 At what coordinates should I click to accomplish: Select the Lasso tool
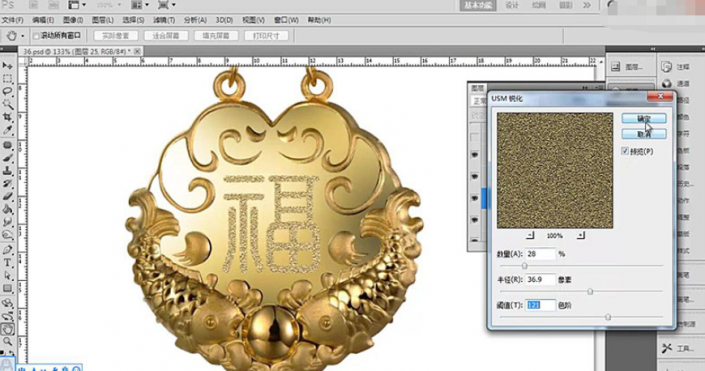tap(7, 91)
